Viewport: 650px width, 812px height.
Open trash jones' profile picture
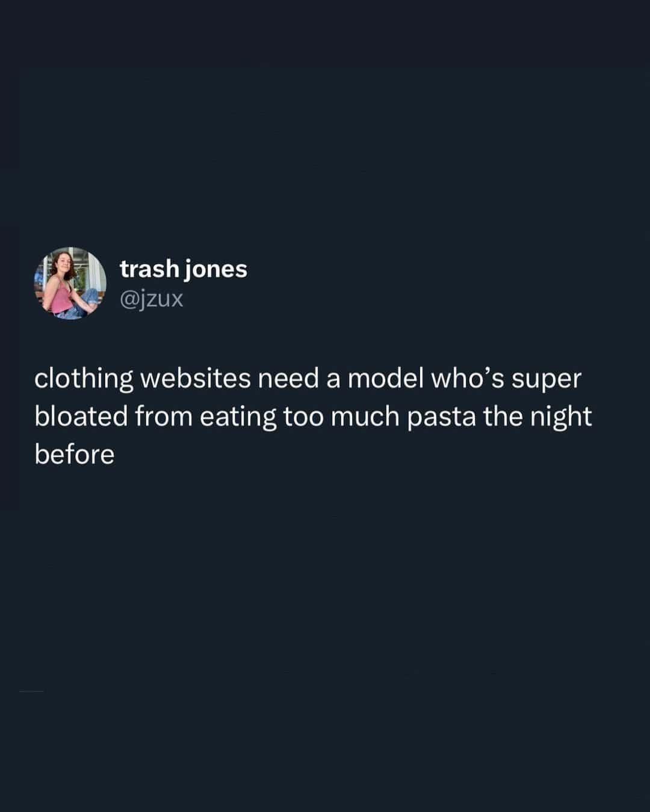click(x=70, y=283)
